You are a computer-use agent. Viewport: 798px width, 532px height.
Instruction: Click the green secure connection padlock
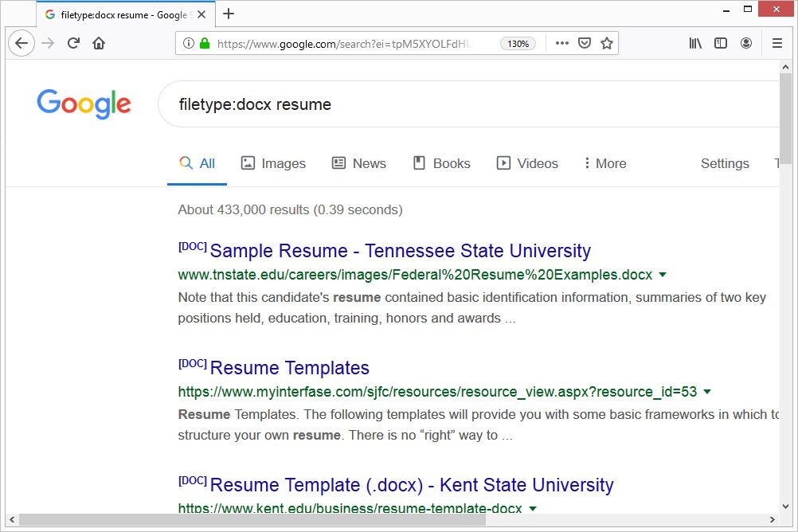[205, 43]
